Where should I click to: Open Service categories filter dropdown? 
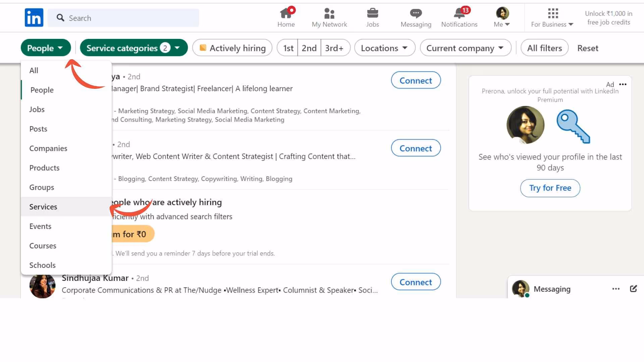coord(133,48)
